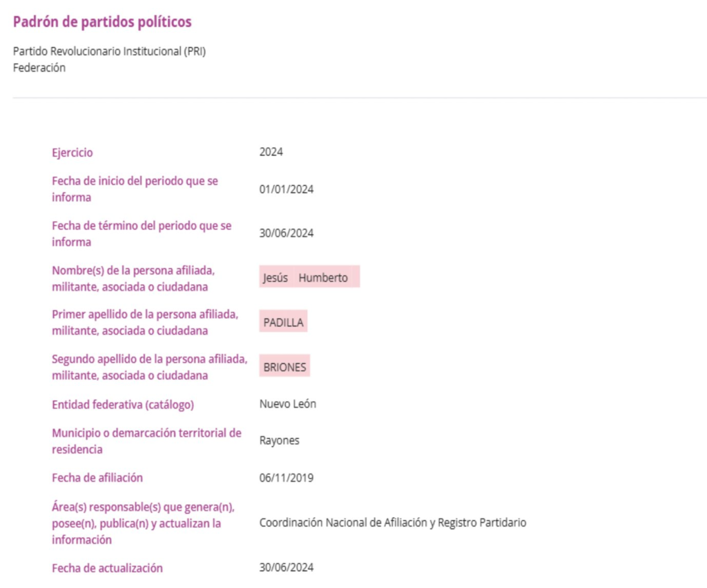Select the highlighted surname "PADILLA"
Viewport: 707px width, 588px height.
coord(284,322)
